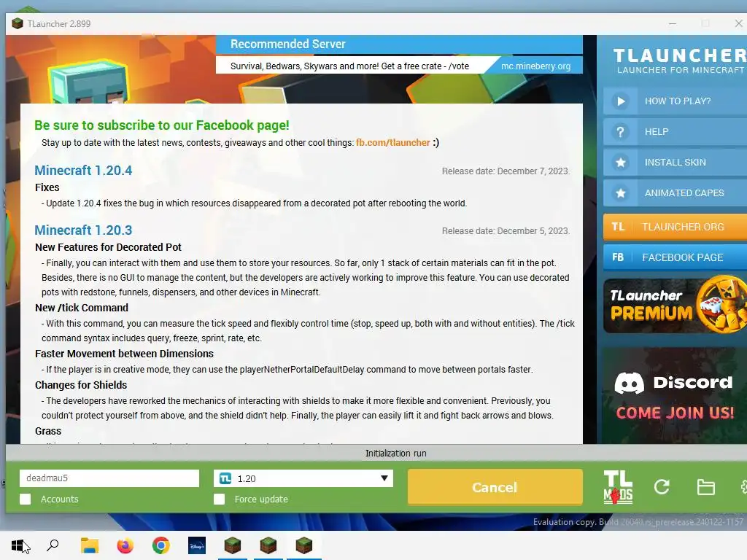747x560 pixels.
Task: Click the FB icon beside FACEBOOK PAGE
Action: 618,257
